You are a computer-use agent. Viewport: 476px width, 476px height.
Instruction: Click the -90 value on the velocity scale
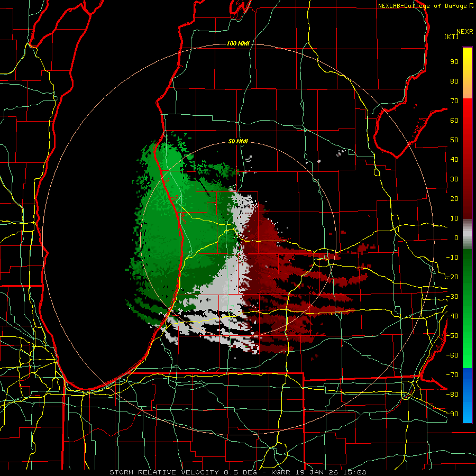tap(452, 414)
